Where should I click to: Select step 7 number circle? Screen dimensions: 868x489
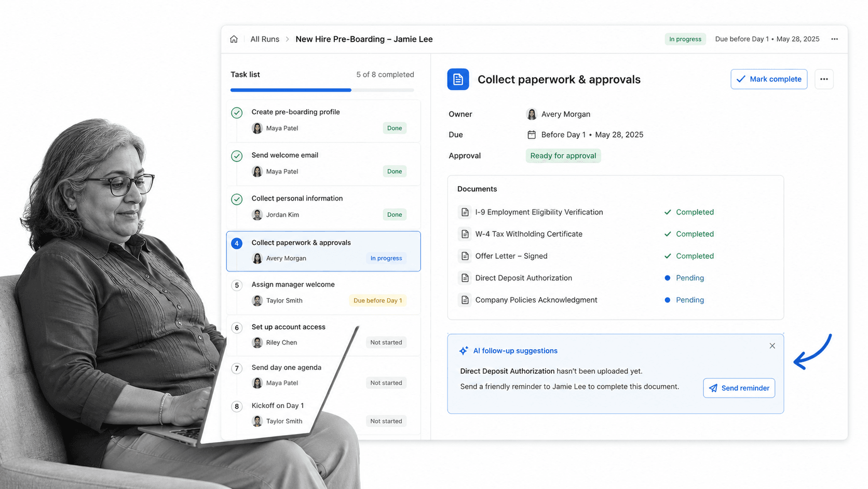(x=237, y=368)
